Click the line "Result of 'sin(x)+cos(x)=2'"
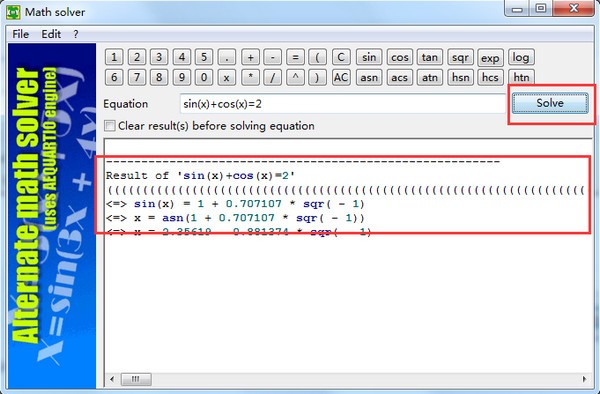Viewport: 600px width, 394px height. [201, 176]
